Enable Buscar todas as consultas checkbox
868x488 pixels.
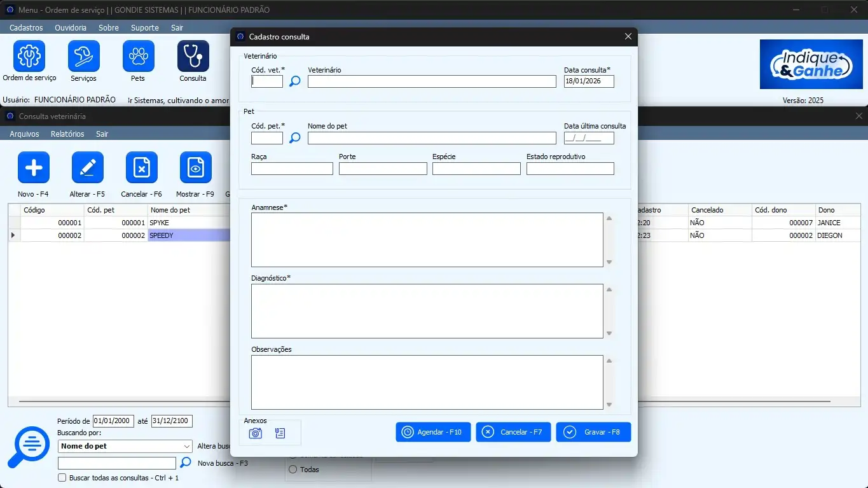62,478
